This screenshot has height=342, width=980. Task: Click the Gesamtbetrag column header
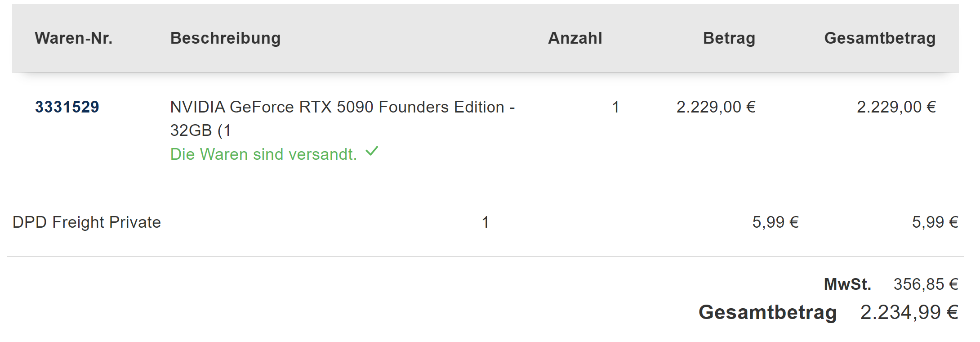[880, 38]
